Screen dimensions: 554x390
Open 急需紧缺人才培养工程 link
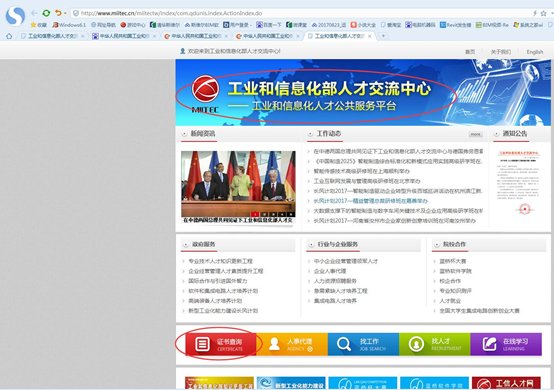tap(340, 291)
